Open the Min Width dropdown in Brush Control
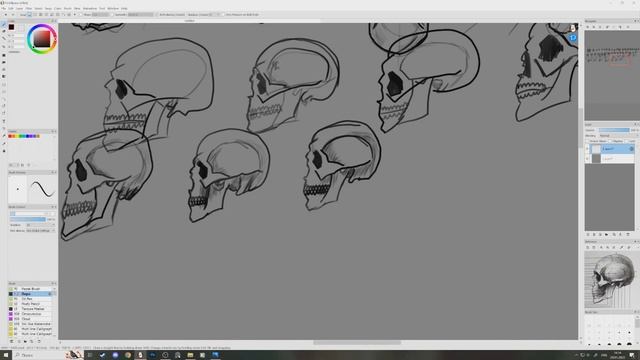 click(x=40, y=231)
